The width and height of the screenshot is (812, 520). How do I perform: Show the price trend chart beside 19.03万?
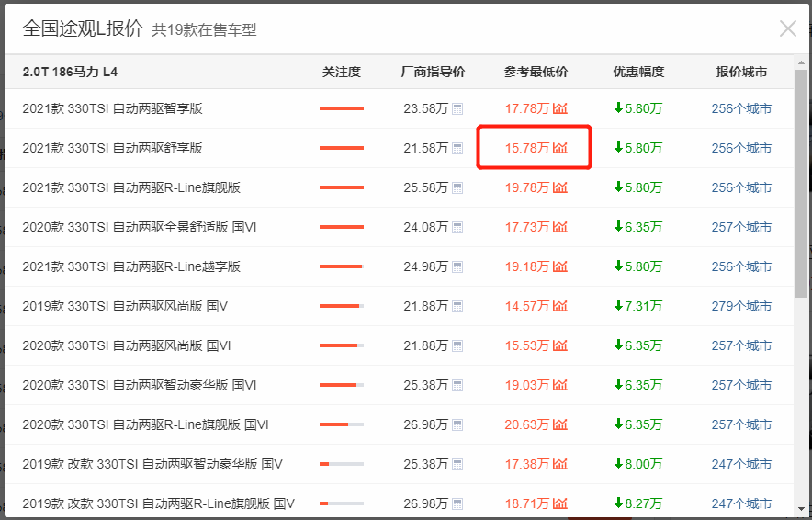[x=559, y=385]
